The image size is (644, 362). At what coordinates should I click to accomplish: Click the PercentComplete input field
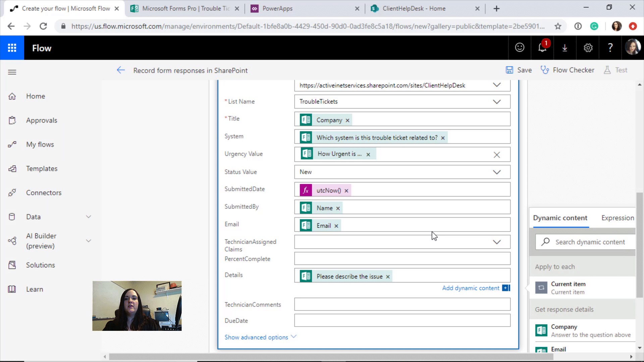(402, 259)
